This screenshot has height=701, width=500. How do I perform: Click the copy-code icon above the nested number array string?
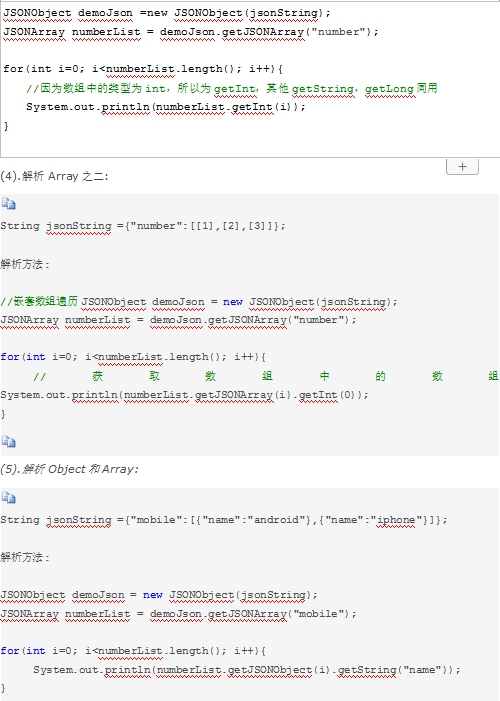8,204
